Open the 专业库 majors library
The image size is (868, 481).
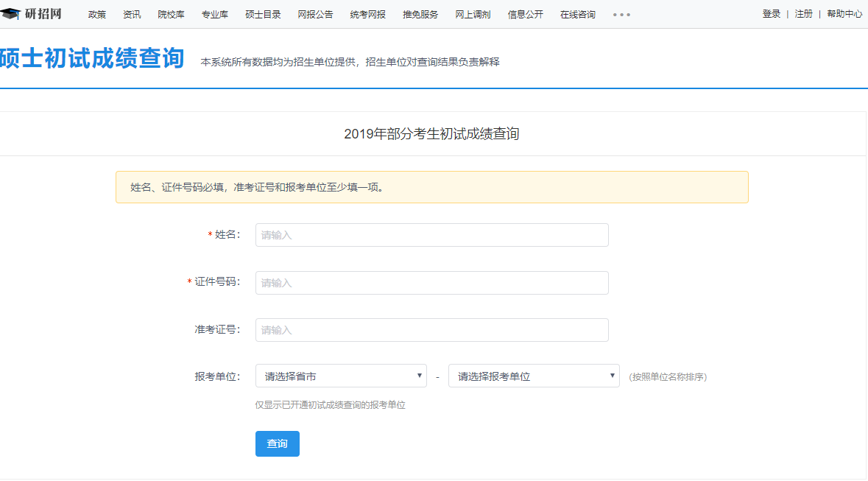pyautogui.click(x=214, y=13)
